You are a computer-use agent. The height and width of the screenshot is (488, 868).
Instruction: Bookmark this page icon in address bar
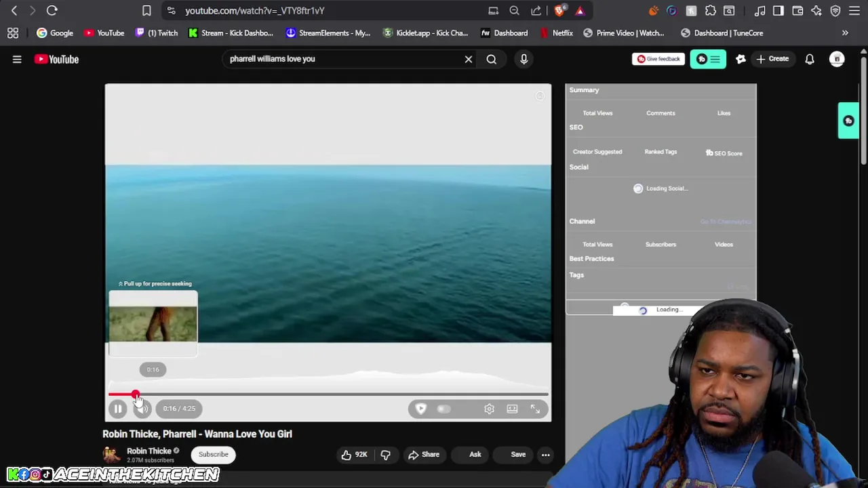click(x=146, y=11)
